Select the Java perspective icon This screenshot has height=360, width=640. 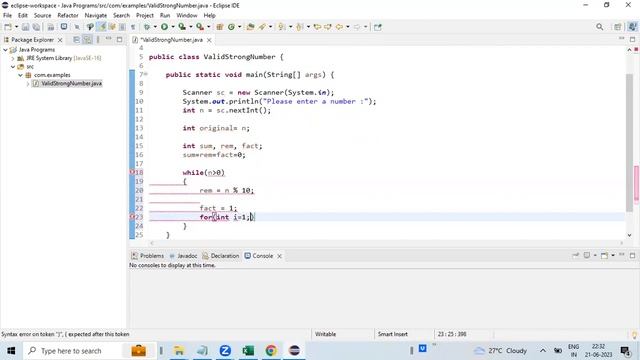pos(632,27)
